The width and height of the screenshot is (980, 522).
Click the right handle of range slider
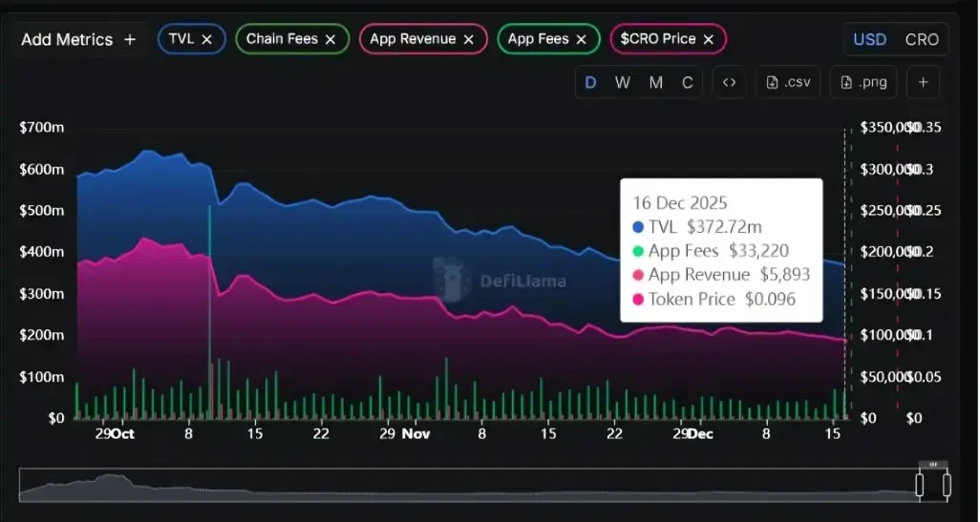coord(947,485)
